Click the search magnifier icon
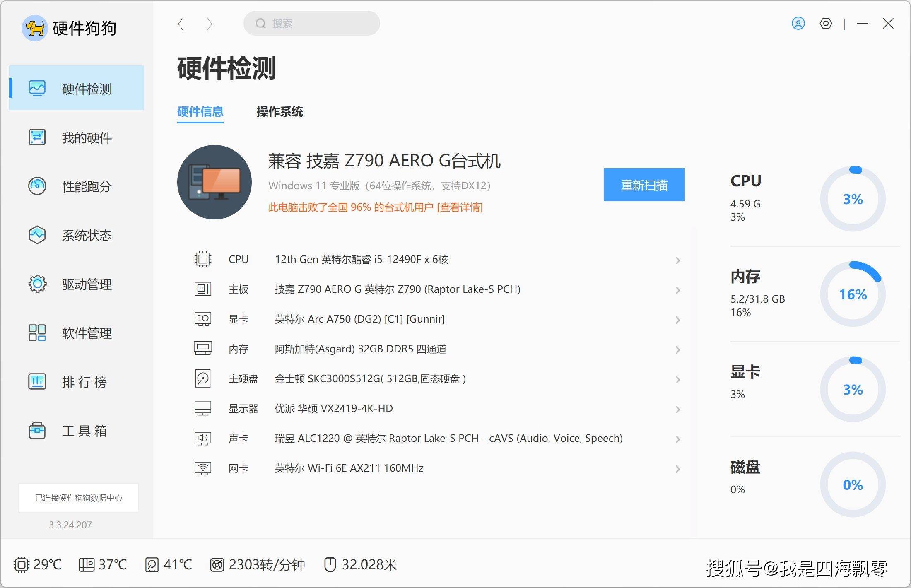The width and height of the screenshot is (911, 588). tap(260, 24)
